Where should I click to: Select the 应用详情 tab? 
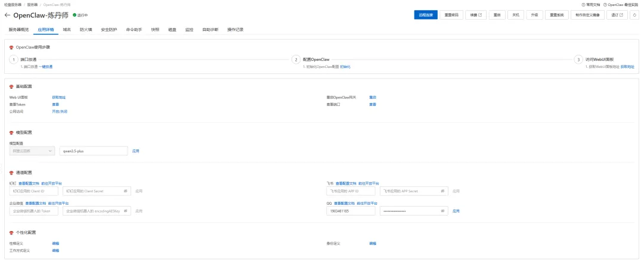click(x=45, y=30)
